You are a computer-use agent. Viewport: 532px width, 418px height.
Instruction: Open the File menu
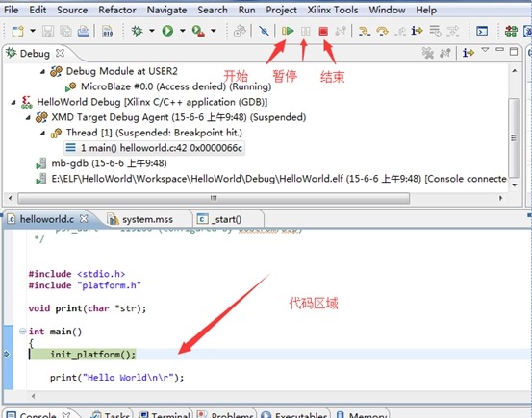click(12, 10)
